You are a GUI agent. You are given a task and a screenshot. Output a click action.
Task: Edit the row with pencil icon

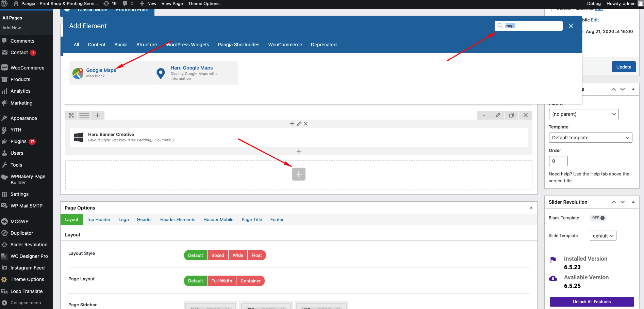[498, 115]
